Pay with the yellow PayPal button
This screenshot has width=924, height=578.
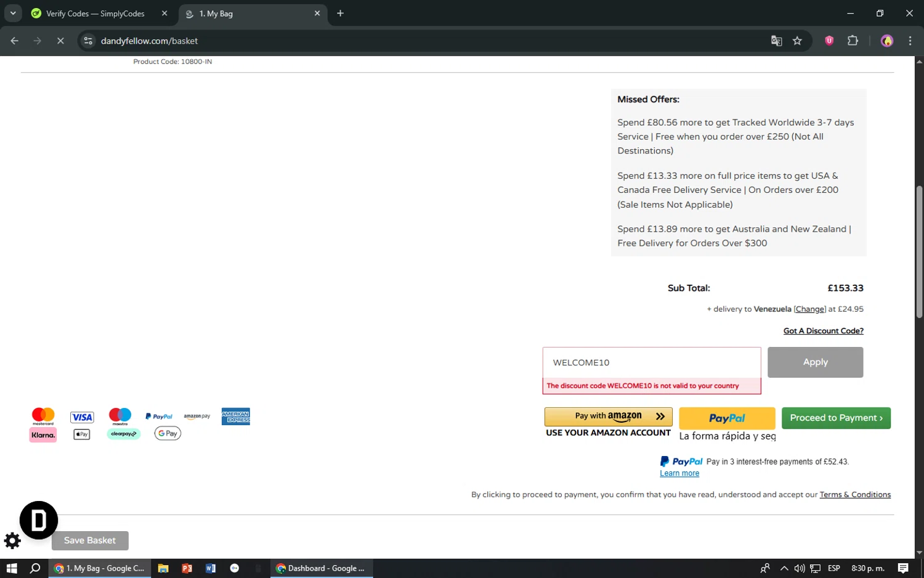727,418
